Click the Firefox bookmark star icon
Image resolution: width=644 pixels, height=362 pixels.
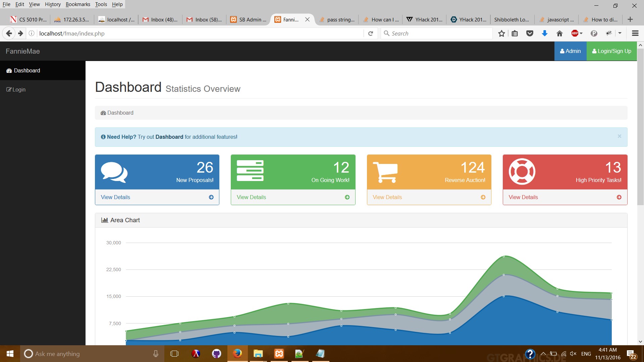point(501,34)
